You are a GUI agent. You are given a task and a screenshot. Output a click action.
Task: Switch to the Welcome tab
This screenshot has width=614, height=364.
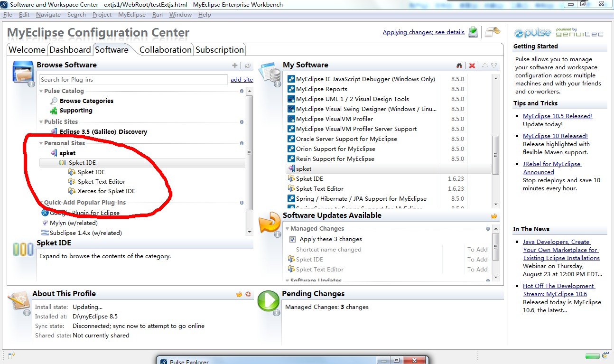27,50
